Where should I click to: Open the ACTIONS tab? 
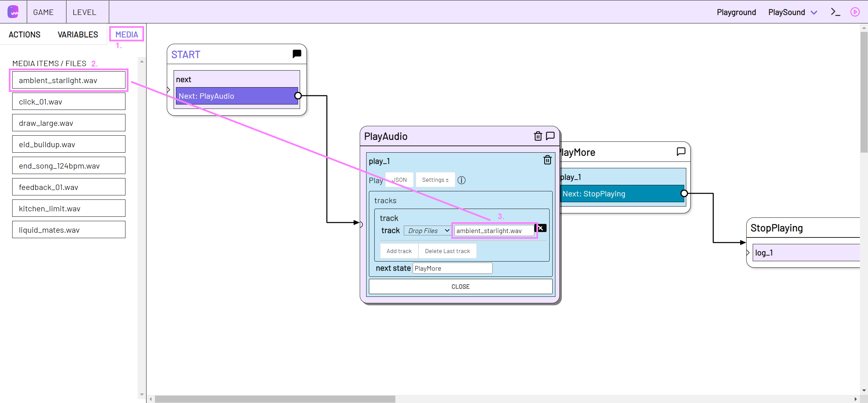click(x=24, y=34)
